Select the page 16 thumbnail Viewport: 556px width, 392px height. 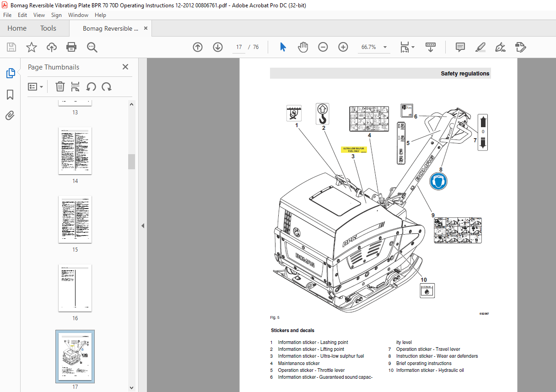pyautogui.click(x=75, y=288)
